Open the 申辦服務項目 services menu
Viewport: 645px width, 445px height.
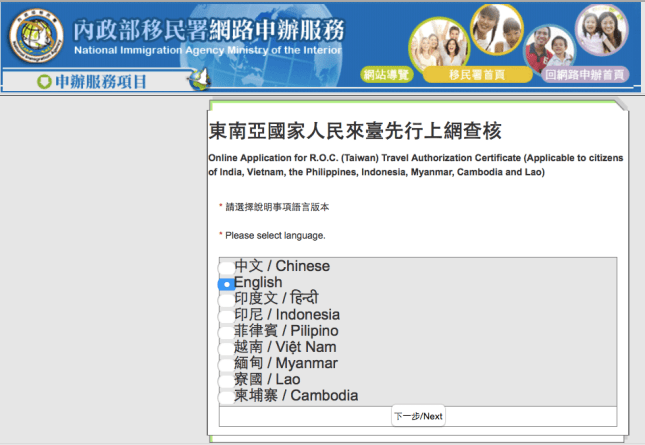(101, 81)
